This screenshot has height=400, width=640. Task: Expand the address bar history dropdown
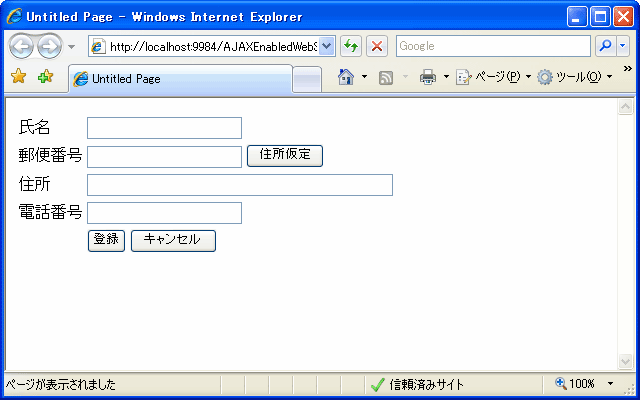pos(327,47)
